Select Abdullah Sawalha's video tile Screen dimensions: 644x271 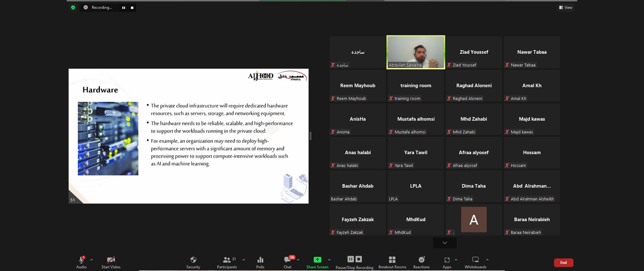[416, 52]
